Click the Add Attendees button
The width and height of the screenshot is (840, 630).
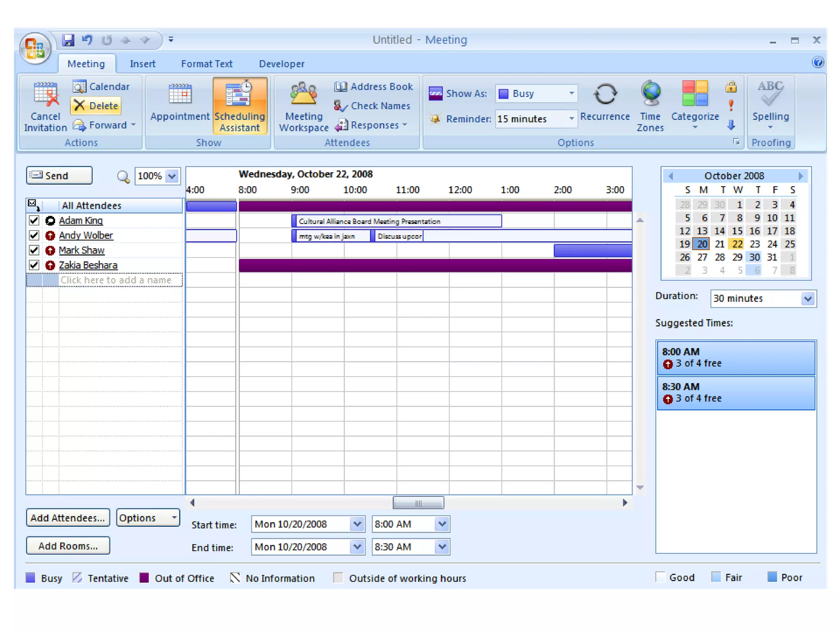point(68,518)
